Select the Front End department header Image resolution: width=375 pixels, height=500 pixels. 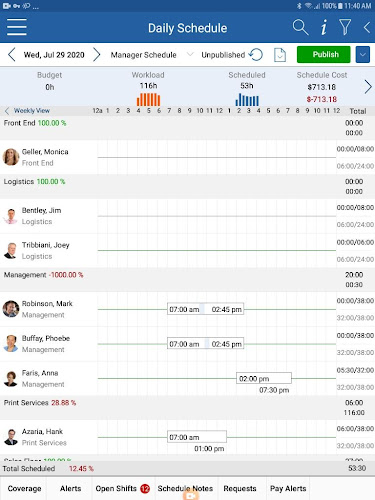point(187,128)
